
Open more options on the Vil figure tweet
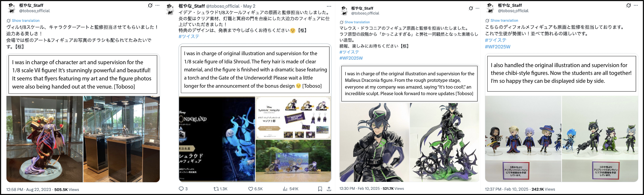[x=157, y=5]
